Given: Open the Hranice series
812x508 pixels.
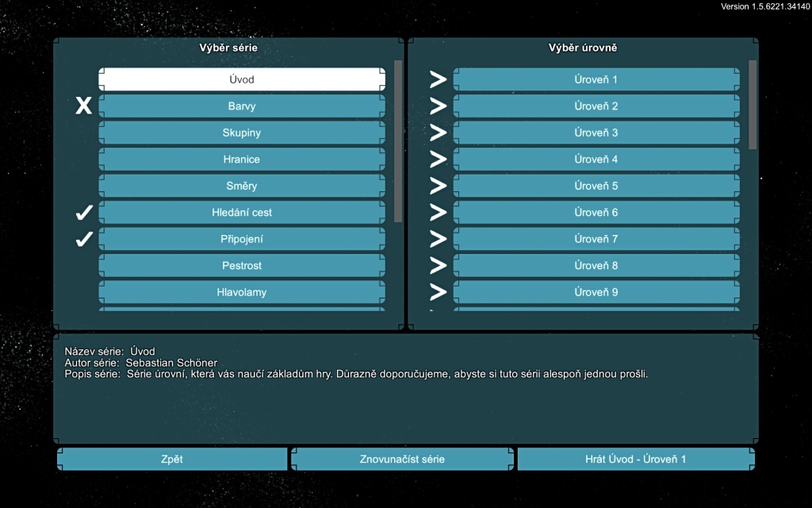Looking at the screenshot, I should [242, 160].
